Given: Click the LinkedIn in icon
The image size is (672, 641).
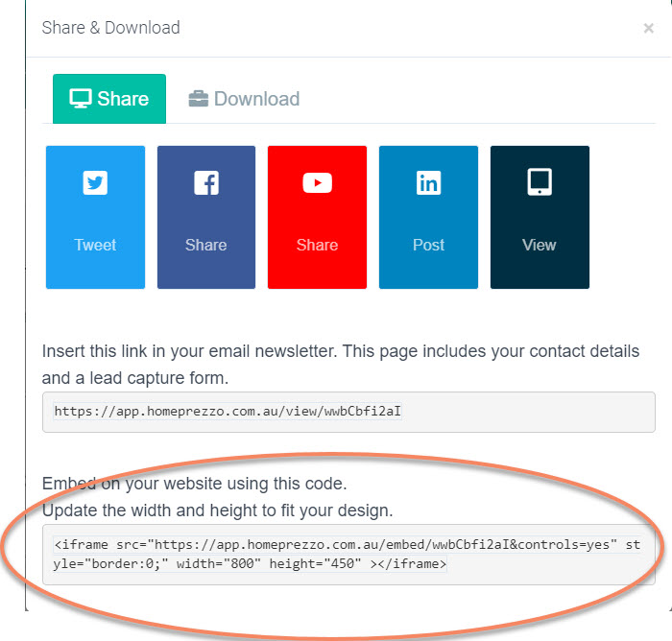Looking at the screenshot, I should click(x=428, y=183).
